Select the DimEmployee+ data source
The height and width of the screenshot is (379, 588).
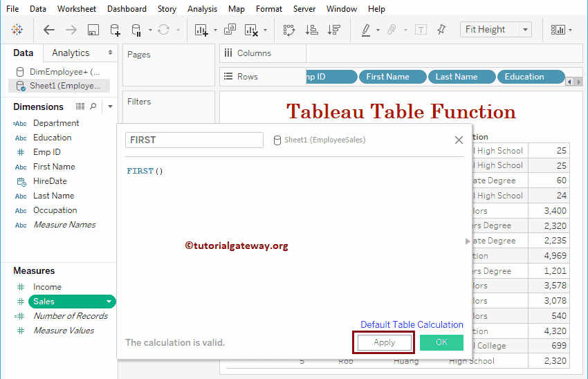pos(64,71)
